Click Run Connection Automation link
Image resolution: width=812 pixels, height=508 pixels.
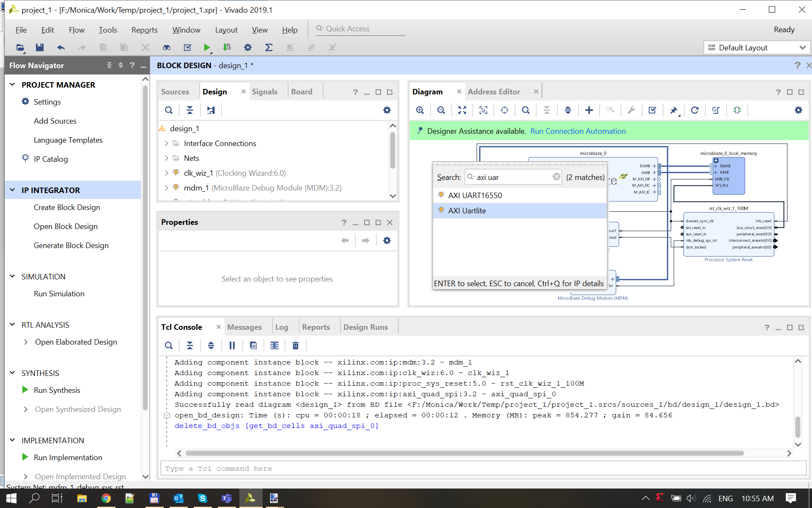(x=578, y=131)
